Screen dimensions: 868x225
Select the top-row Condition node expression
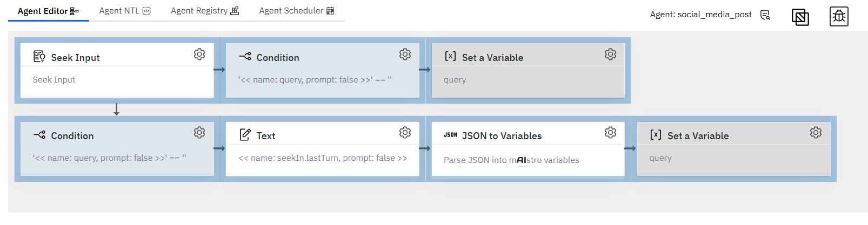coord(315,80)
